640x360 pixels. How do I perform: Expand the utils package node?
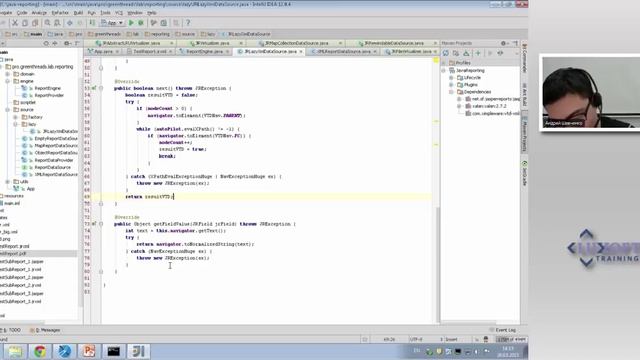tap(8, 182)
